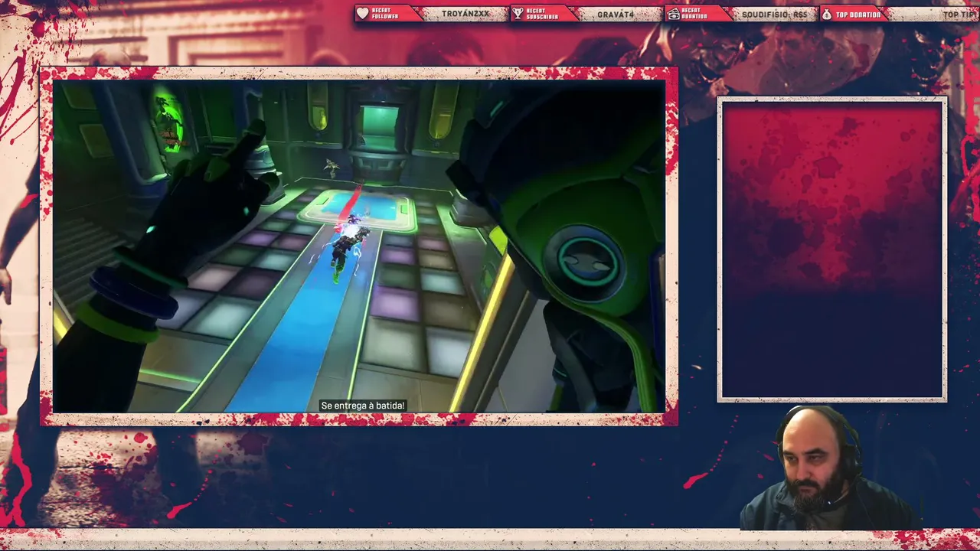Click the gameplay video feed
The width and height of the screenshot is (980, 551).
tap(358, 246)
